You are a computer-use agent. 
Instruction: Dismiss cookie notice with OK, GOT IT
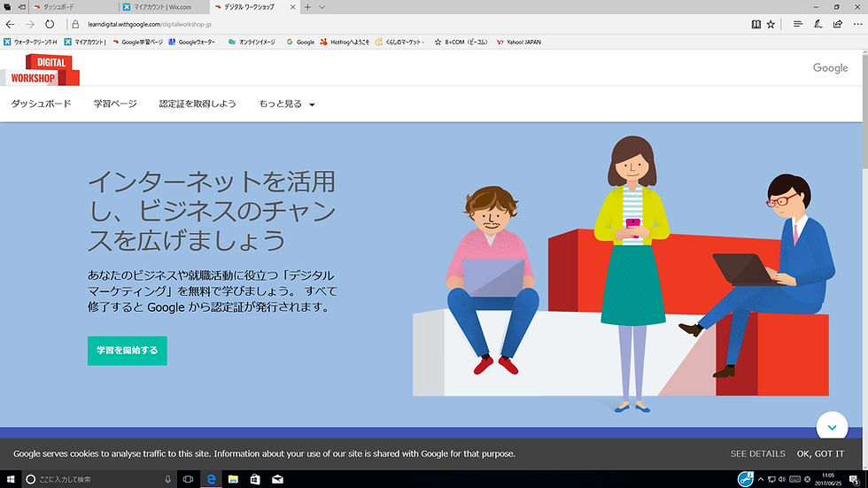tap(820, 453)
